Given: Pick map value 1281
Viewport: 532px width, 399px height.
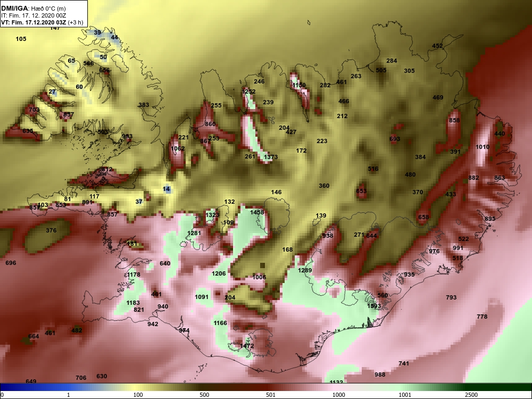Looking at the screenshot, I should coord(194,233).
